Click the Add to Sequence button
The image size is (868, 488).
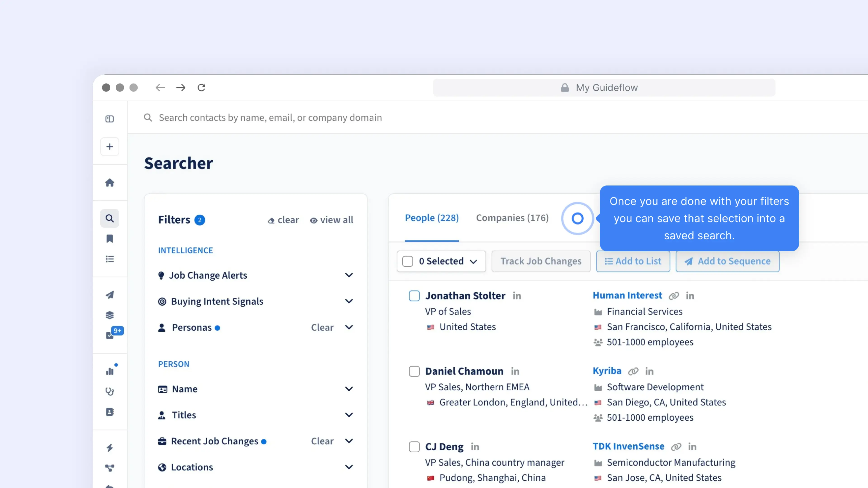[x=727, y=261]
